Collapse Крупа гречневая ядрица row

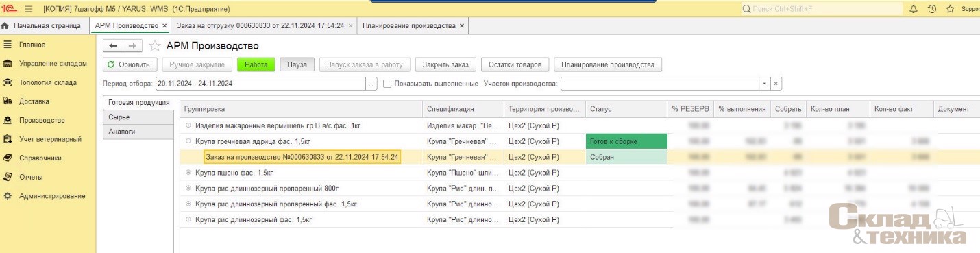pyautogui.click(x=188, y=141)
